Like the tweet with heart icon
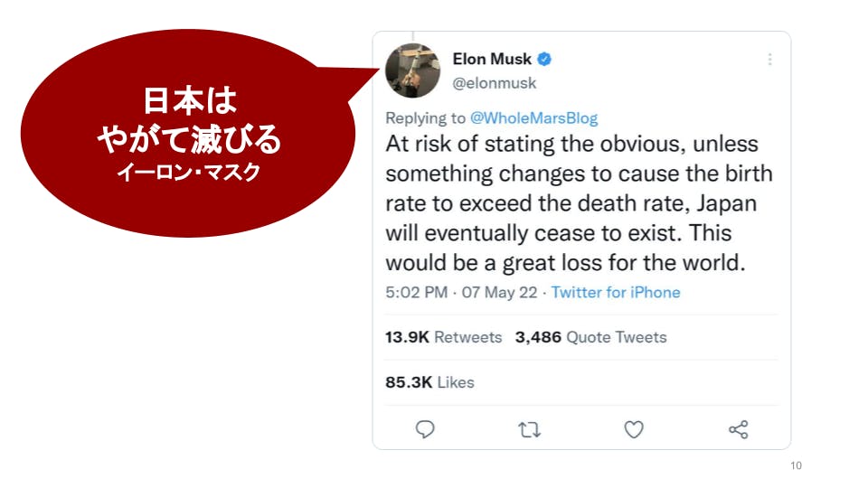 pyautogui.click(x=634, y=429)
